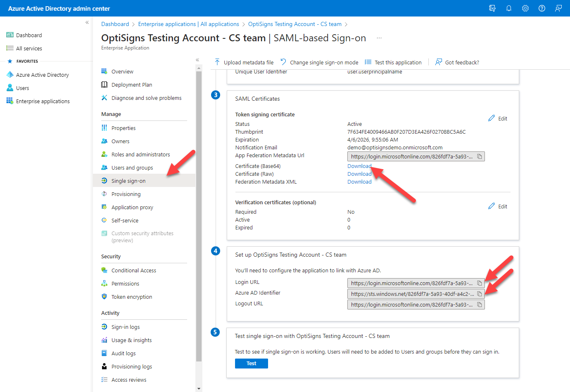Click Upload metadata file
The image size is (570, 392).
pyautogui.click(x=244, y=62)
